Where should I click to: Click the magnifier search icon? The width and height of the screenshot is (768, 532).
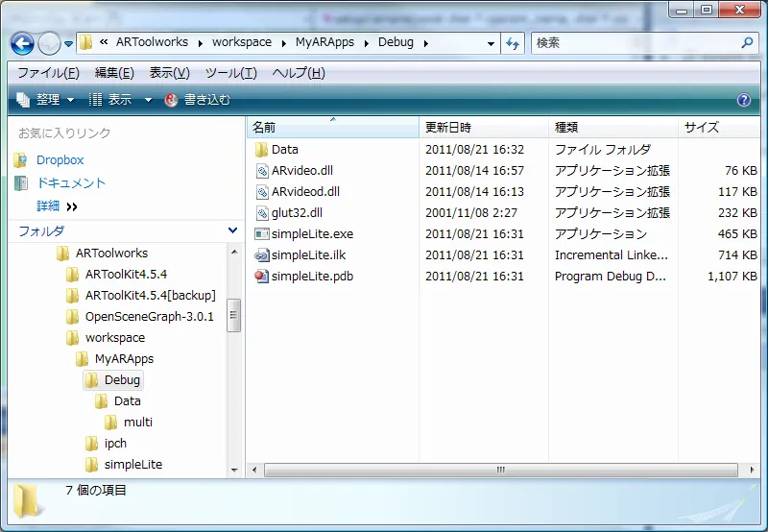point(747,42)
